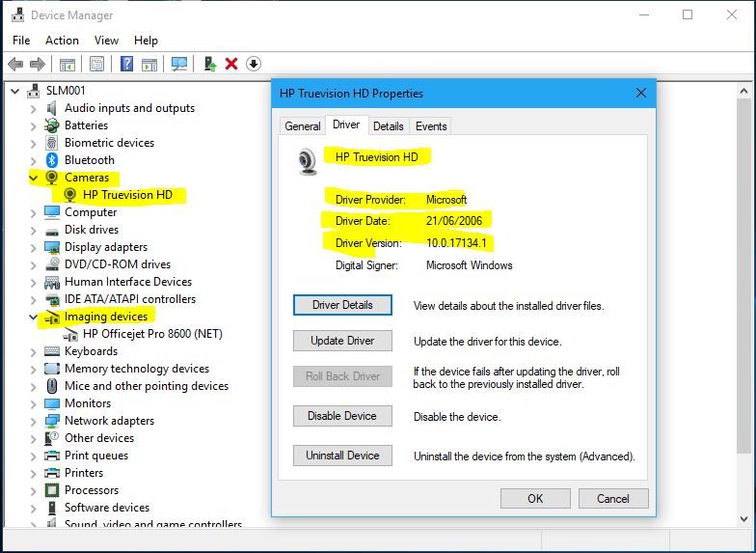This screenshot has height=553, width=756.
Task: Open the Help menu
Action: coord(146,41)
